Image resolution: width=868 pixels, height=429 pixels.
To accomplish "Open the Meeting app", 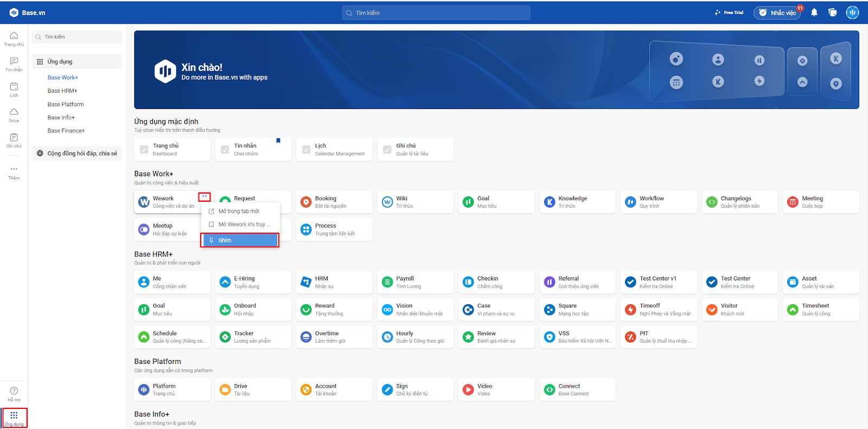I will 821,202.
